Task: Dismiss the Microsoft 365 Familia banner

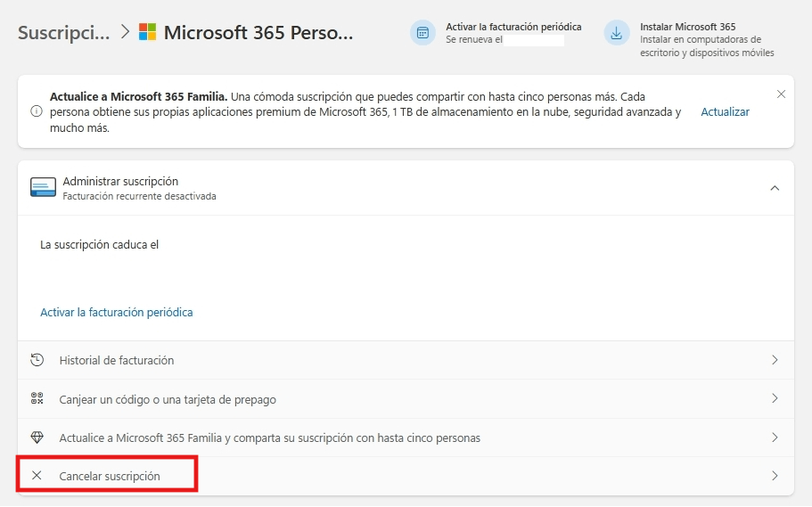Action: [x=781, y=94]
